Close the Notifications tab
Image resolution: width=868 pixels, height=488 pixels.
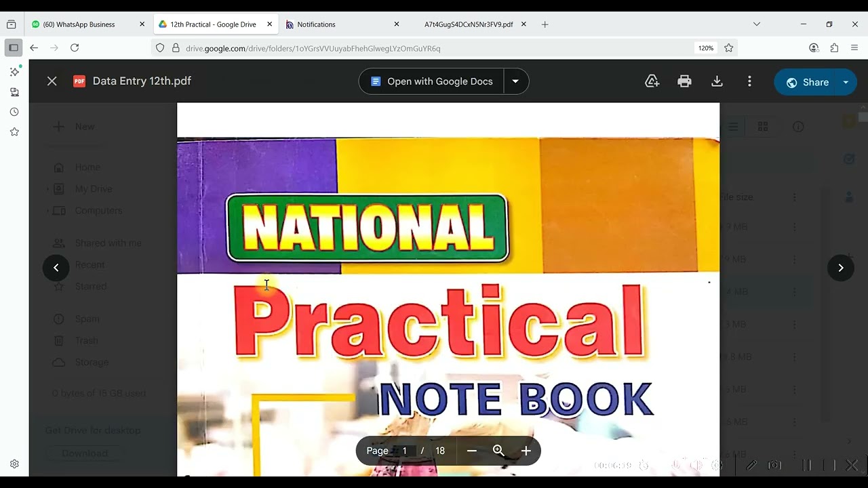[397, 24]
